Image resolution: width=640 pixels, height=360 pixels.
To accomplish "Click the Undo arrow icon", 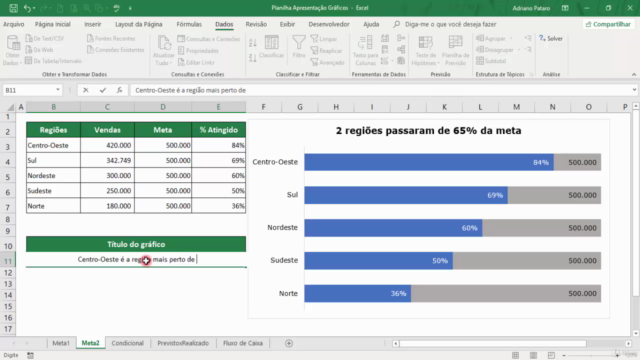I will [27, 8].
